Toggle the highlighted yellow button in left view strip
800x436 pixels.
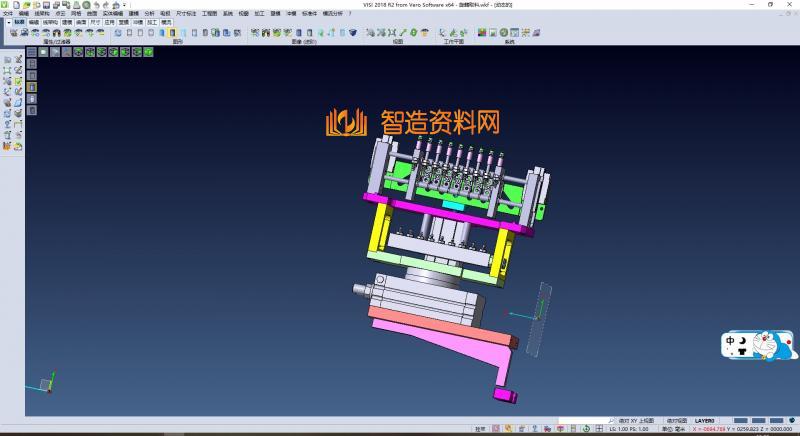tap(32, 87)
